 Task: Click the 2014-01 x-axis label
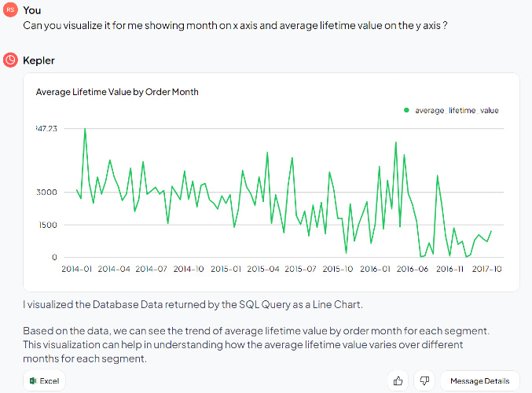[77, 269]
